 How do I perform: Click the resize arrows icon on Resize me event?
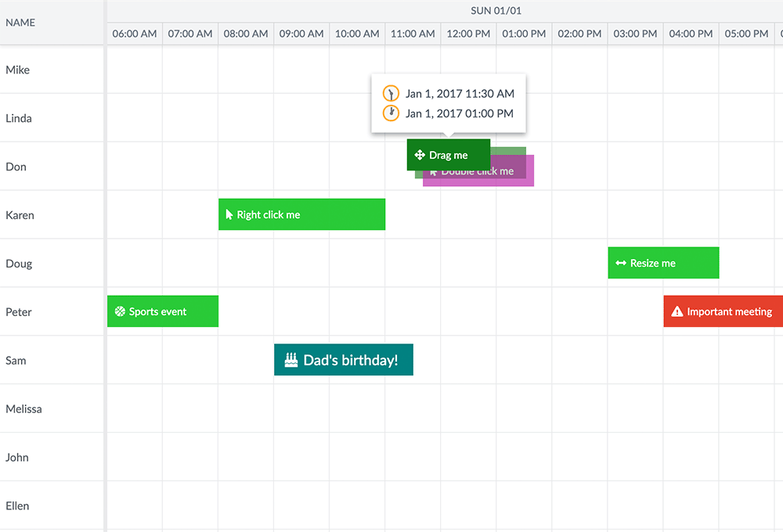click(621, 263)
